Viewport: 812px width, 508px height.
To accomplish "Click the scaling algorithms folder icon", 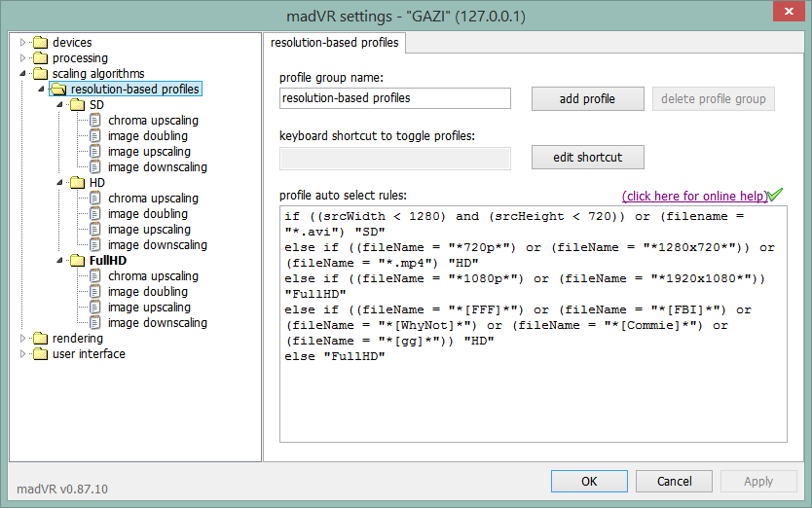I will click(40, 74).
